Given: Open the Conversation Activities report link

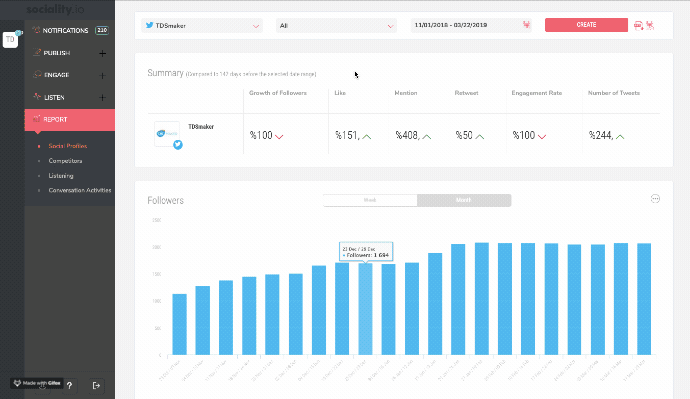Looking at the screenshot, I should (x=80, y=190).
